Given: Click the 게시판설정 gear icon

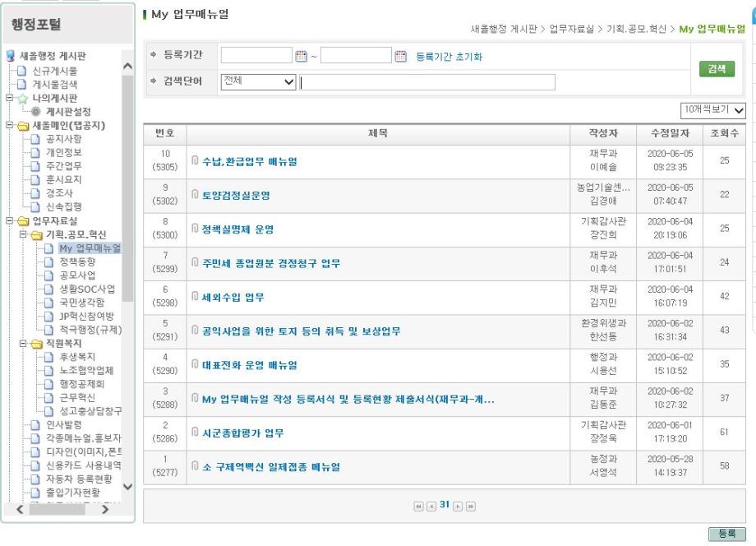Looking at the screenshot, I should (36, 112).
